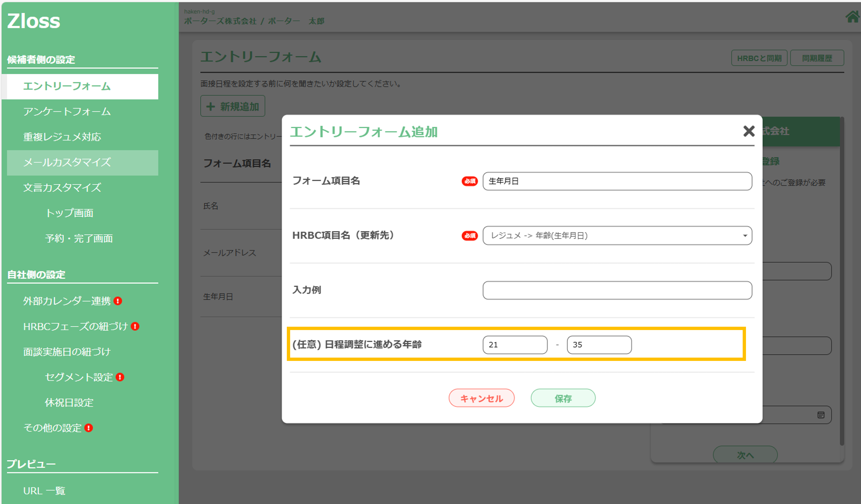Navigate to 休祝日設定 in the sidebar
Viewport: 861px width, 504px height.
69,403
